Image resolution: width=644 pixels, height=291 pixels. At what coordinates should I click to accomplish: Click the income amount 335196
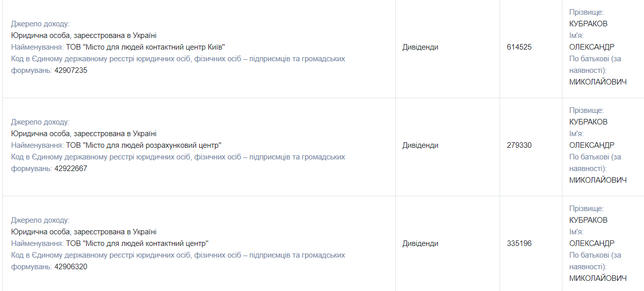(x=519, y=243)
